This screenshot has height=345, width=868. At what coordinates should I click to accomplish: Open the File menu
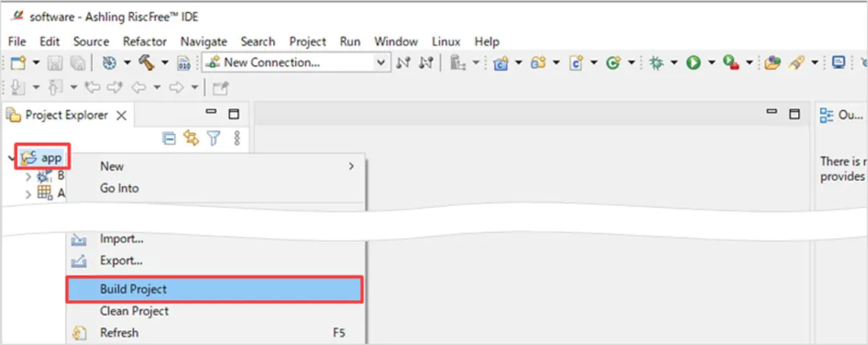[17, 42]
